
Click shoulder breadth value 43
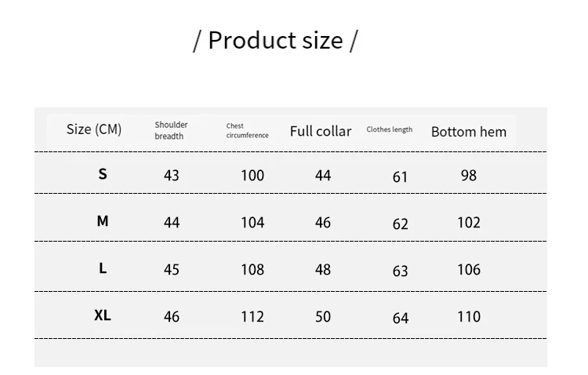(x=172, y=176)
